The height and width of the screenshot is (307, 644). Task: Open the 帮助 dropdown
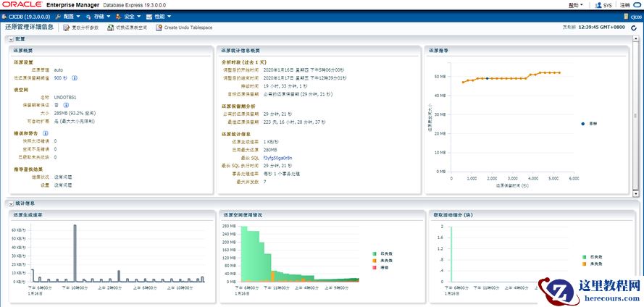575,5
